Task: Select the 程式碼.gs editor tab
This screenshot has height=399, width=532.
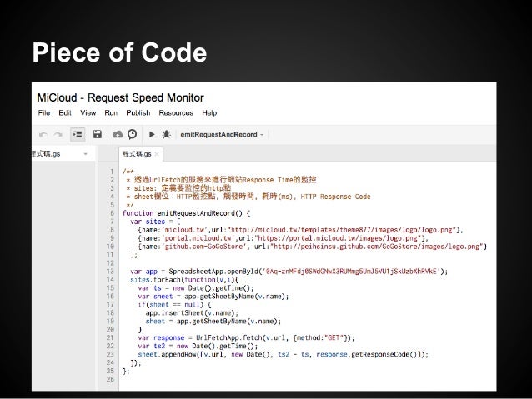Action: (137, 154)
